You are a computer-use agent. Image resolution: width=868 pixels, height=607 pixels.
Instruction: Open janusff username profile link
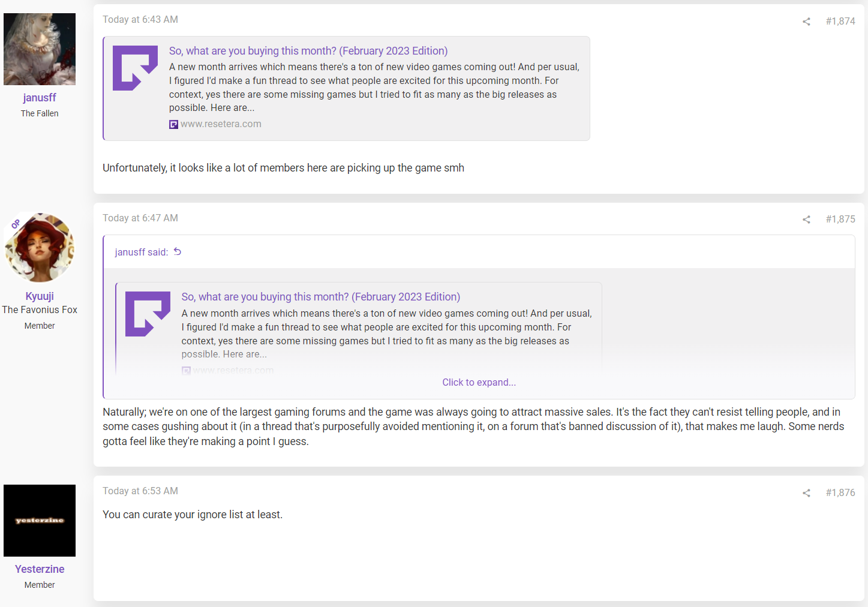tap(40, 98)
